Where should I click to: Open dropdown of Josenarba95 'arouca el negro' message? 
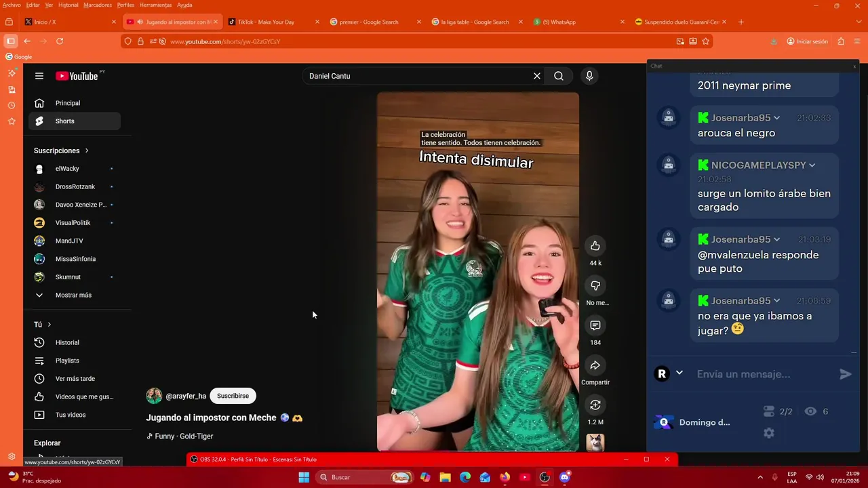click(776, 118)
